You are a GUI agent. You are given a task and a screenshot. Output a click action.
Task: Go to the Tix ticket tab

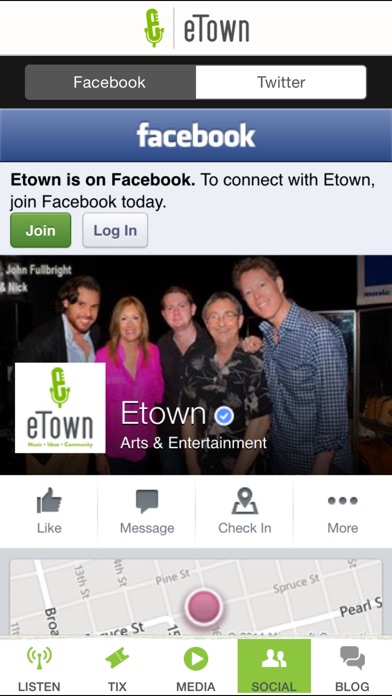point(117,668)
